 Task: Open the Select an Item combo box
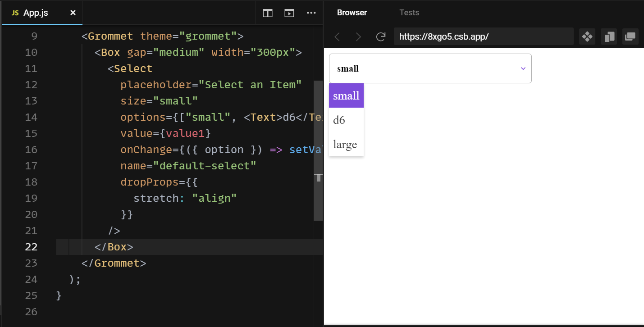click(x=430, y=68)
